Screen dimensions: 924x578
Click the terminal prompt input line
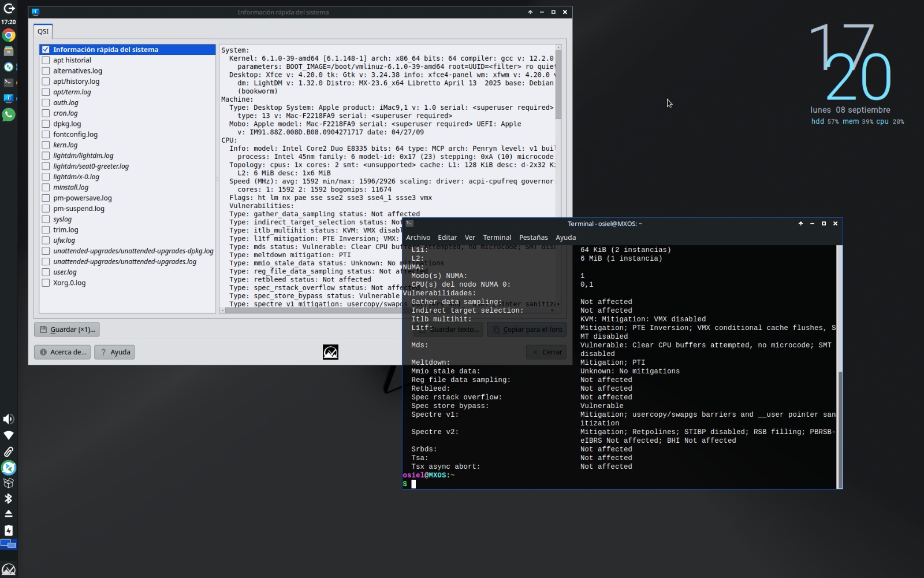tap(619, 484)
